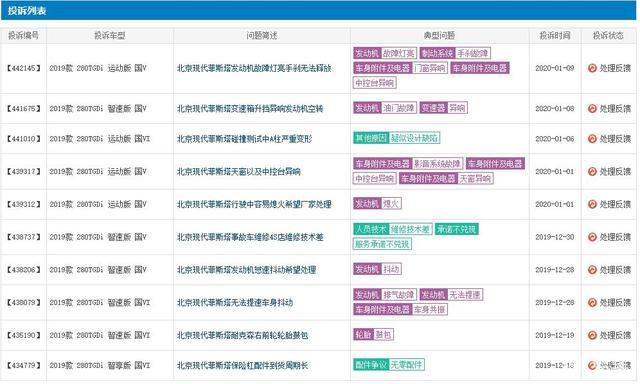Click the 典型问题 column header
Viewport: 640px width, 384px height.
(x=440, y=36)
